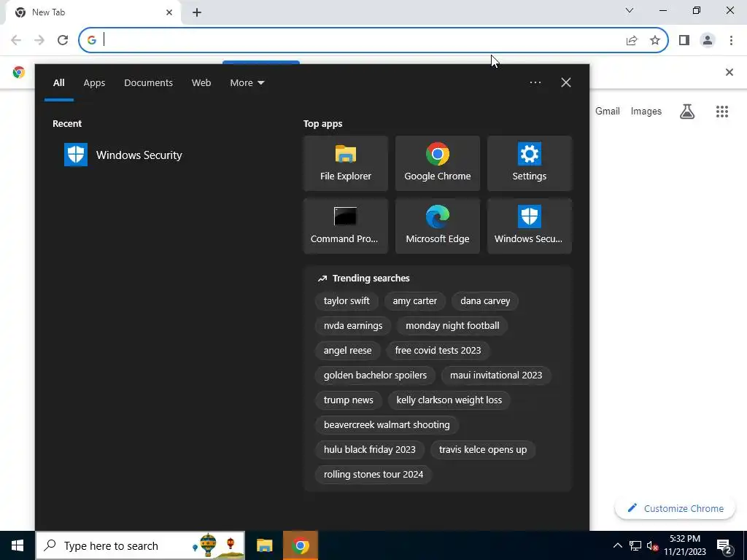Search trending 'monday night football'
Image resolution: width=747 pixels, height=560 pixels.
(x=452, y=326)
